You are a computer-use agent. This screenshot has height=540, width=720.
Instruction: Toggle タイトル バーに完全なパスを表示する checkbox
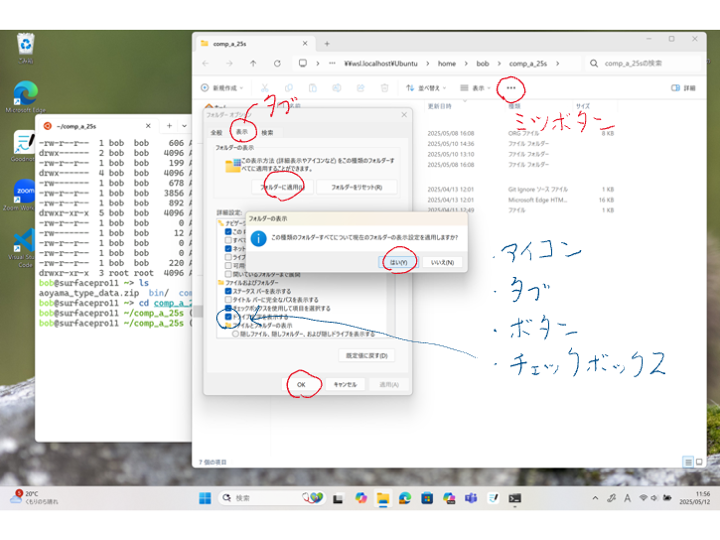(x=228, y=299)
